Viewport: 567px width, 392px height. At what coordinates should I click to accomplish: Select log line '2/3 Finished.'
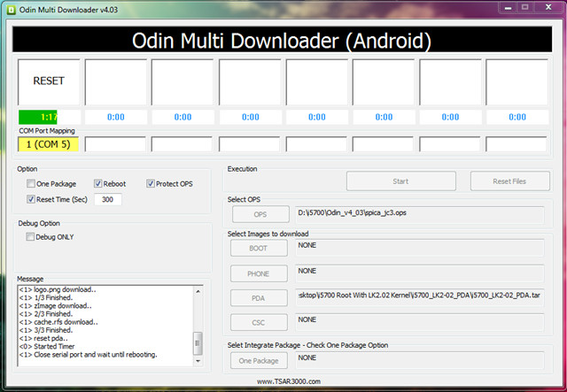point(46,314)
